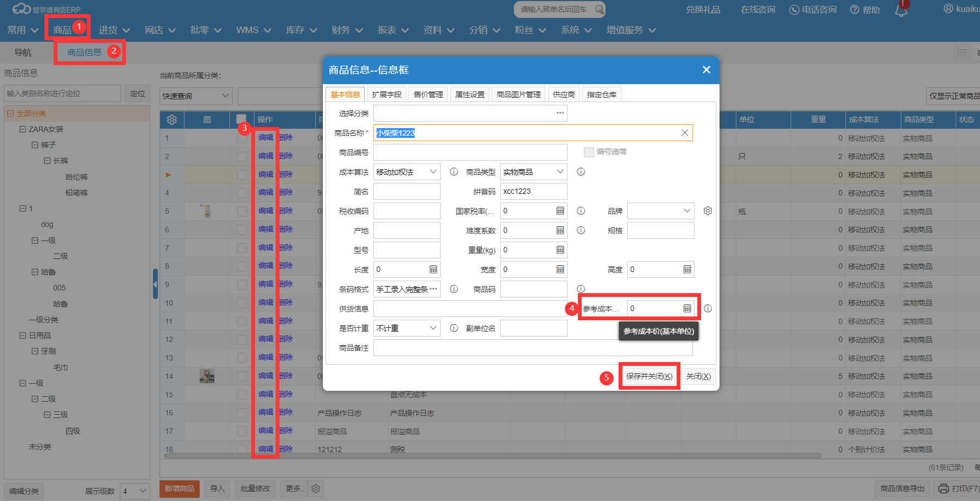Click the 商品编号 input field
Viewport: 980px width, 501px height.
pos(470,153)
